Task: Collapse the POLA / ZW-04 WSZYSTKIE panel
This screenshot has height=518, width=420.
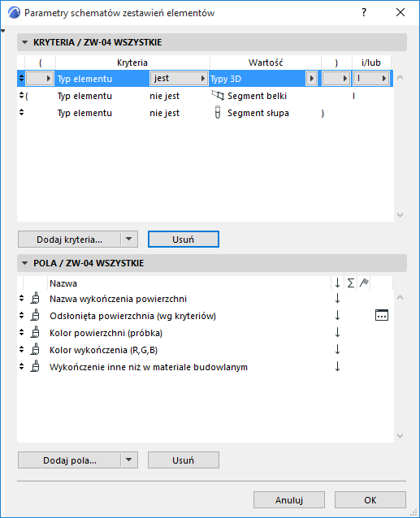Action: pos(25,263)
